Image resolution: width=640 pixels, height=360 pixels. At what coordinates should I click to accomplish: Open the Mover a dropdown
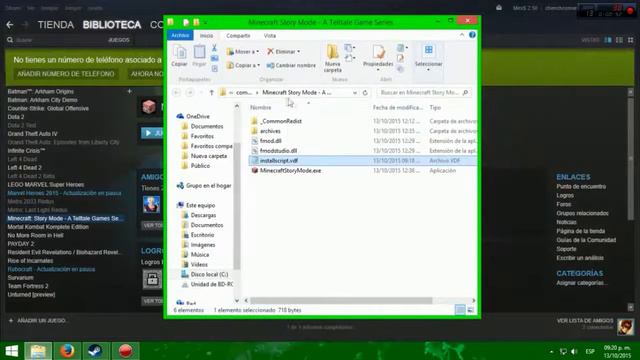(x=242, y=52)
